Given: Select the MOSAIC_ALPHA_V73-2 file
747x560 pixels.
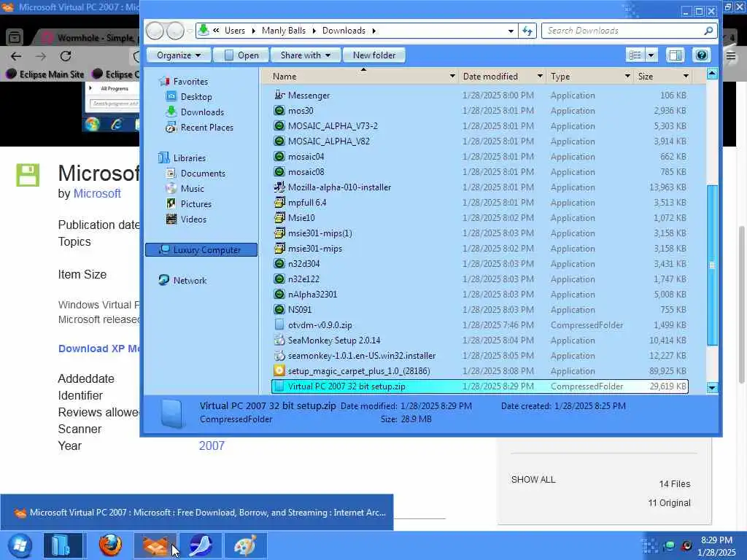Looking at the screenshot, I should pyautogui.click(x=333, y=125).
